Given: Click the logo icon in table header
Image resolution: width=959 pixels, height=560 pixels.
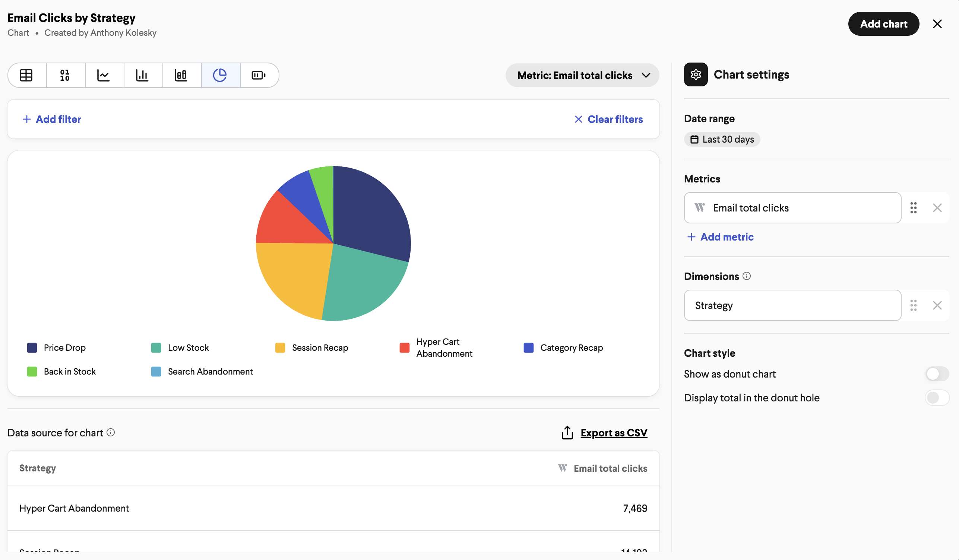Looking at the screenshot, I should point(563,468).
